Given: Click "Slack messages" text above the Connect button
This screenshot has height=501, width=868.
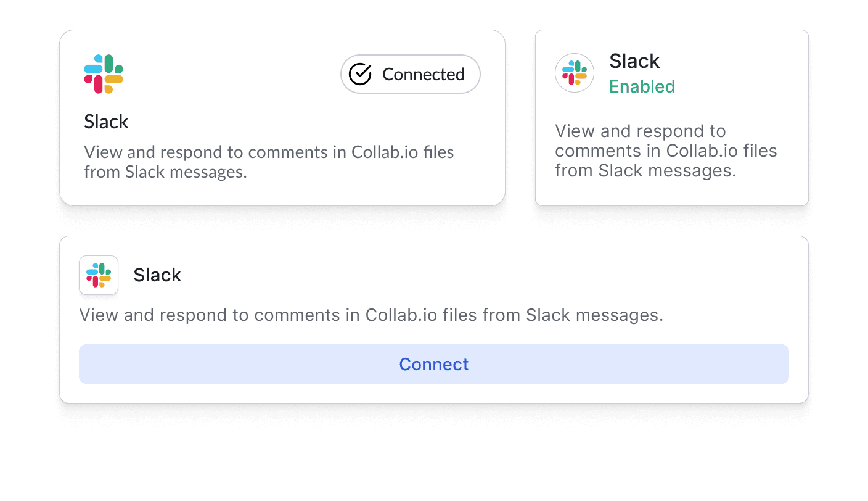Looking at the screenshot, I should (x=594, y=315).
